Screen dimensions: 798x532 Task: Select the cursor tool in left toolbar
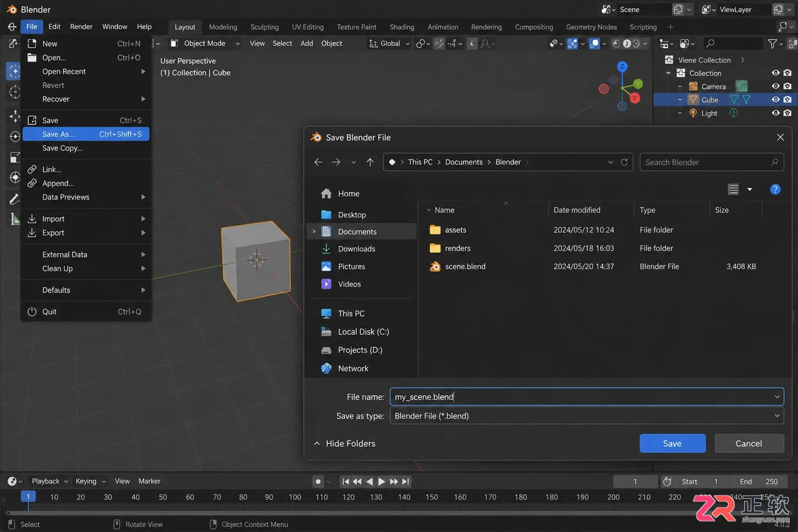(x=14, y=92)
